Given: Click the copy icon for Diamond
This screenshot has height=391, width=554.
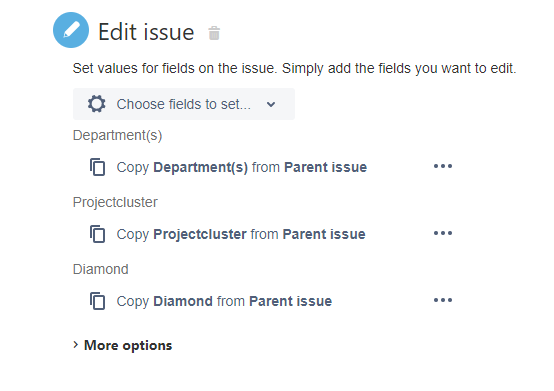Looking at the screenshot, I should point(98,301).
